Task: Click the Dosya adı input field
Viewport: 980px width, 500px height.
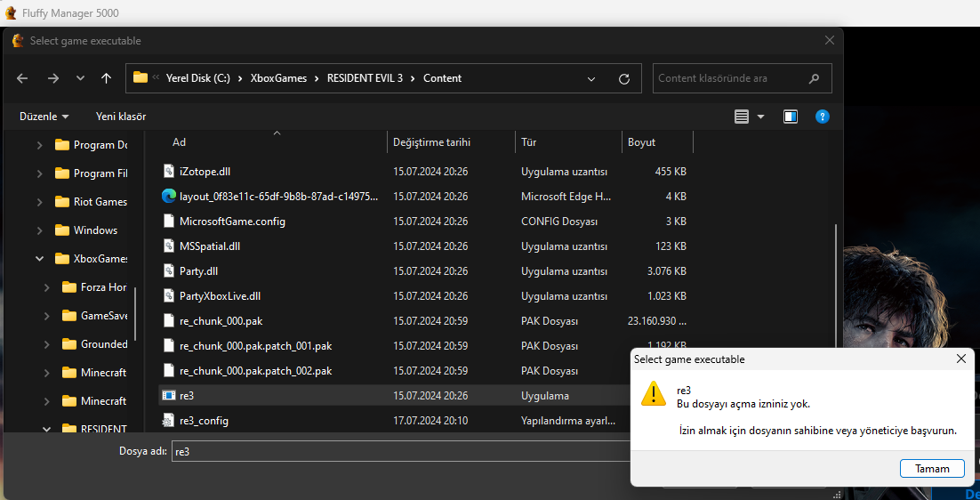Action: (400, 451)
